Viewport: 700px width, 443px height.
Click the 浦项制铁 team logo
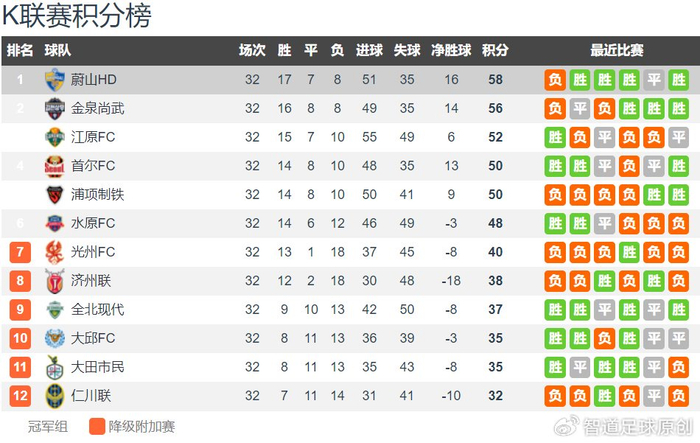click(x=54, y=194)
